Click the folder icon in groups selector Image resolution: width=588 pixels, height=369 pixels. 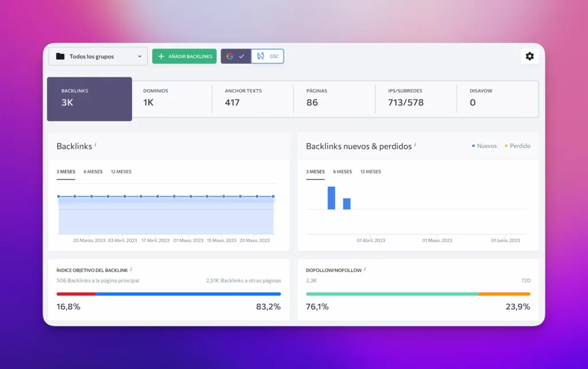60,56
